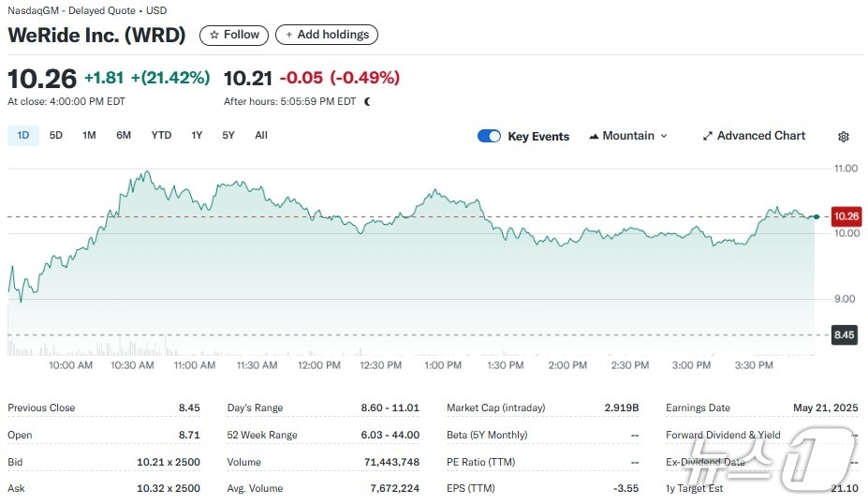Click the Mountain chart type icon
868x504 pixels.
coord(594,136)
